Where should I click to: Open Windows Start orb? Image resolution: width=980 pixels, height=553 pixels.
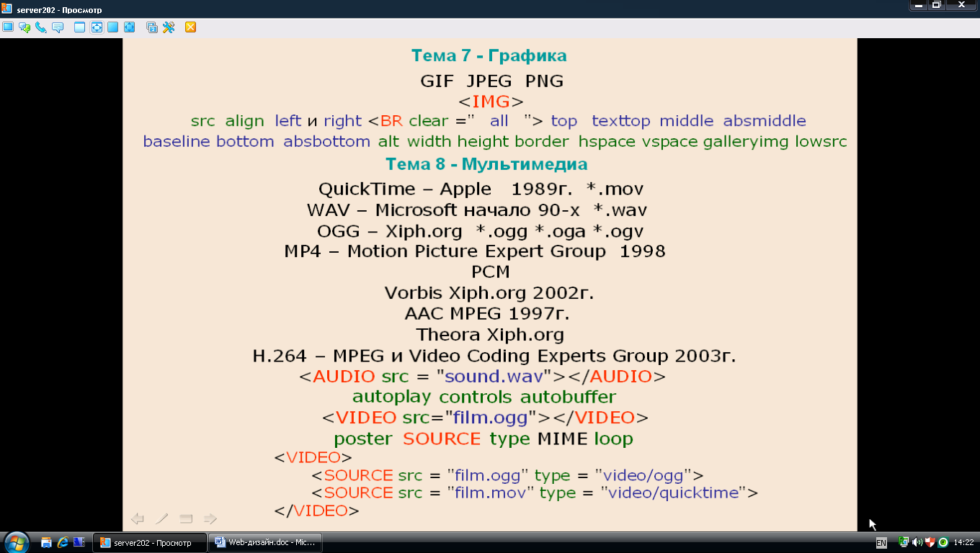click(16, 541)
